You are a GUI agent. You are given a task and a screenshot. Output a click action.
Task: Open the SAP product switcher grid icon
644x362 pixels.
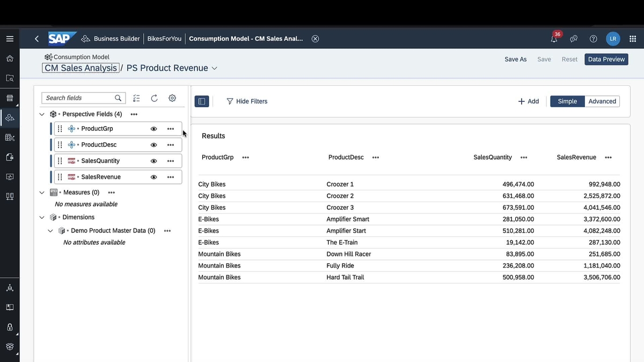(632, 39)
